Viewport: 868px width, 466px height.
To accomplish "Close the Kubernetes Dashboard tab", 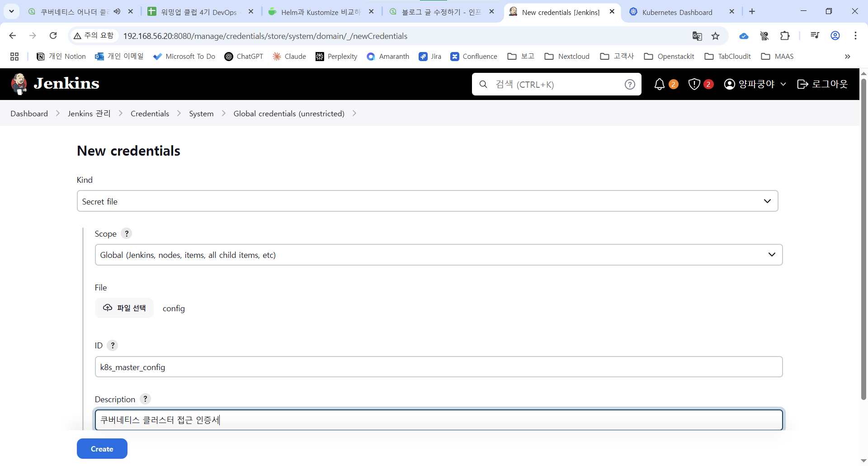I will (x=731, y=12).
